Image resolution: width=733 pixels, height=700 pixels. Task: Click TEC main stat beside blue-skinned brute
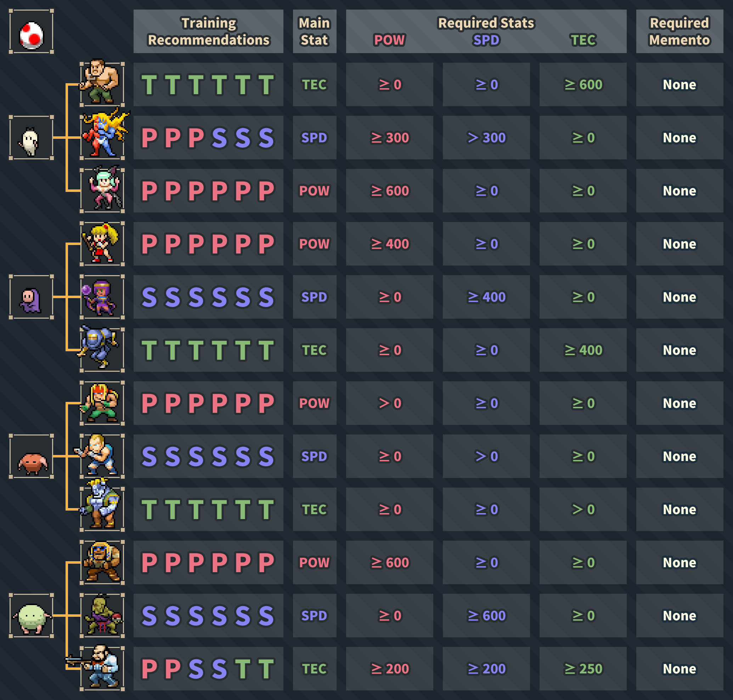[x=314, y=509]
